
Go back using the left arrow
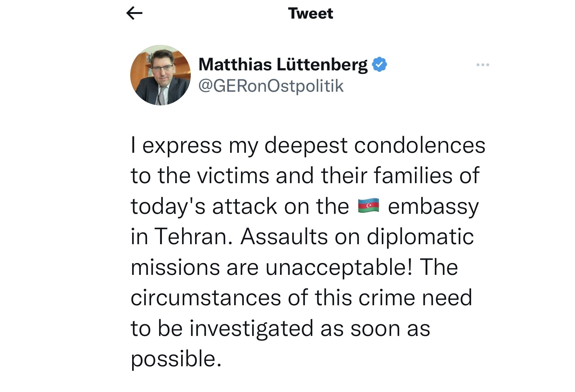point(134,13)
